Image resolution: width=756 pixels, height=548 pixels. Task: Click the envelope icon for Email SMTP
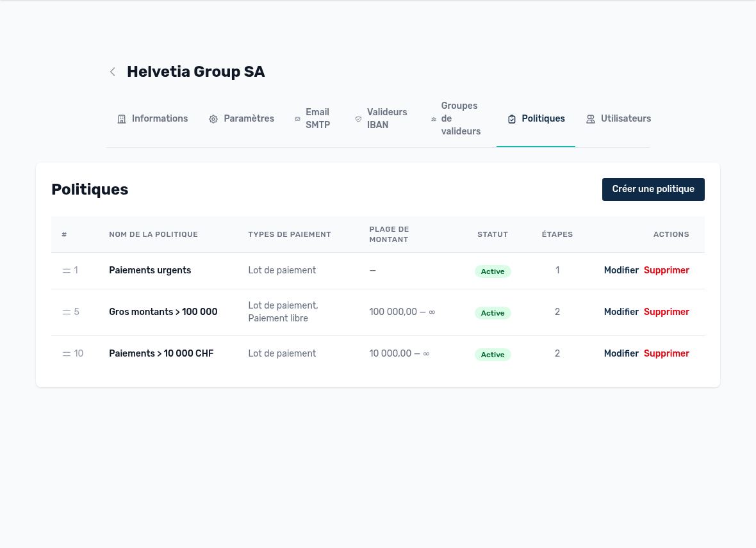point(297,119)
